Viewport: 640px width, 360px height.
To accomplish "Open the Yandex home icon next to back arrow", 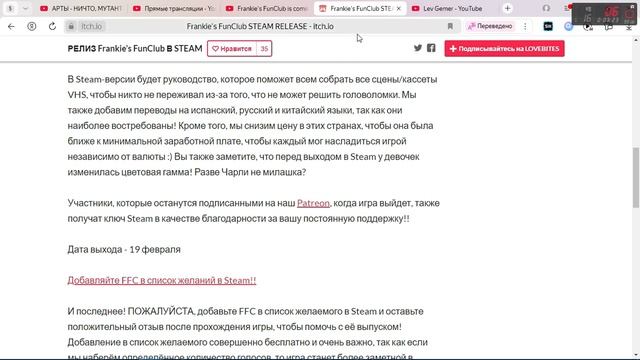I will [x=31, y=26].
